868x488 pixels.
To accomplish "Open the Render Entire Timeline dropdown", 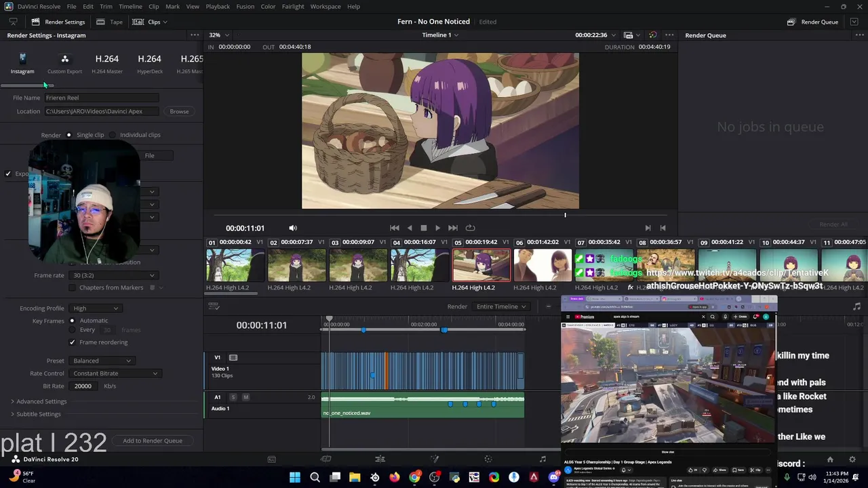I will (x=502, y=306).
